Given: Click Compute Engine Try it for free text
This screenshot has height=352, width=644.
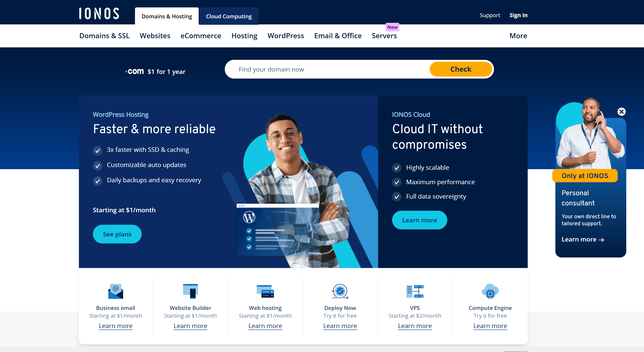Looking at the screenshot, I should pos(490,316).
